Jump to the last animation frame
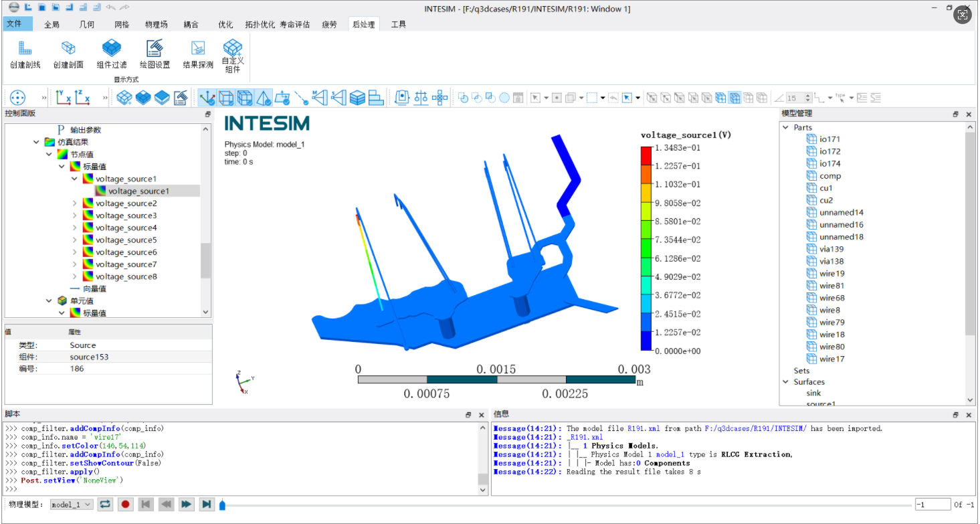Image resolution: width=980 pixels, height=524 pixels. click(x=207, y=505)
